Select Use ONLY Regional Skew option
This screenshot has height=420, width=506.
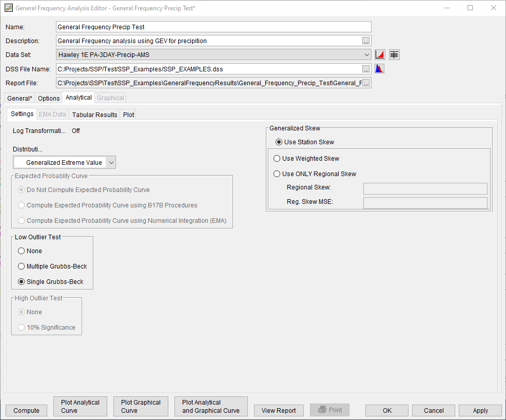(277, 174)
